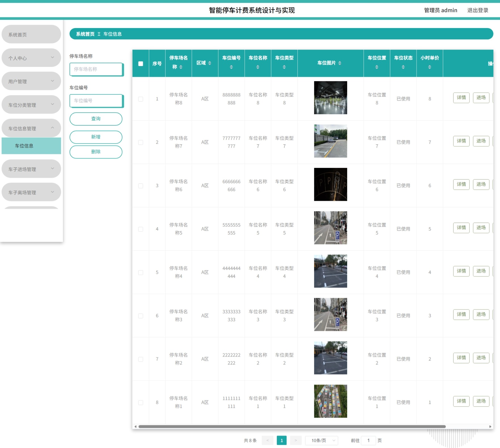The width and height of the screenshot is (500, 448).
Task: Click sort icon under 车位状态 header
Action: pyautogui.click(x=403, y=67)
